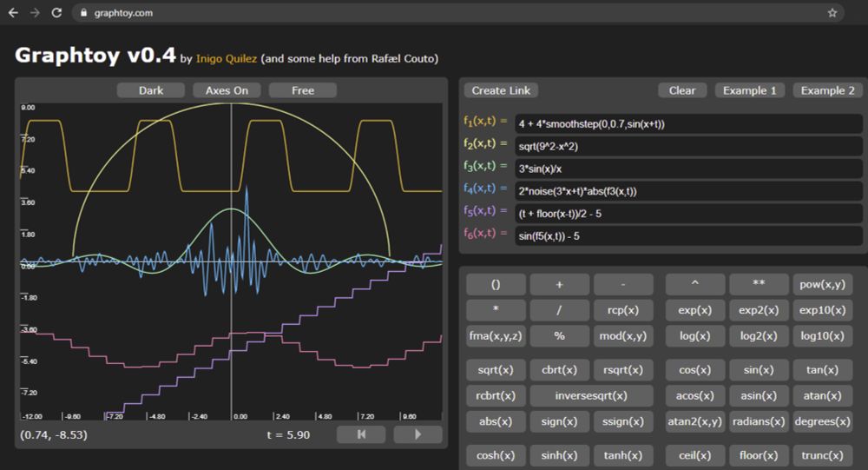868x470 pixels.
Task: Insert the multiply * operator
Action: 496,310
